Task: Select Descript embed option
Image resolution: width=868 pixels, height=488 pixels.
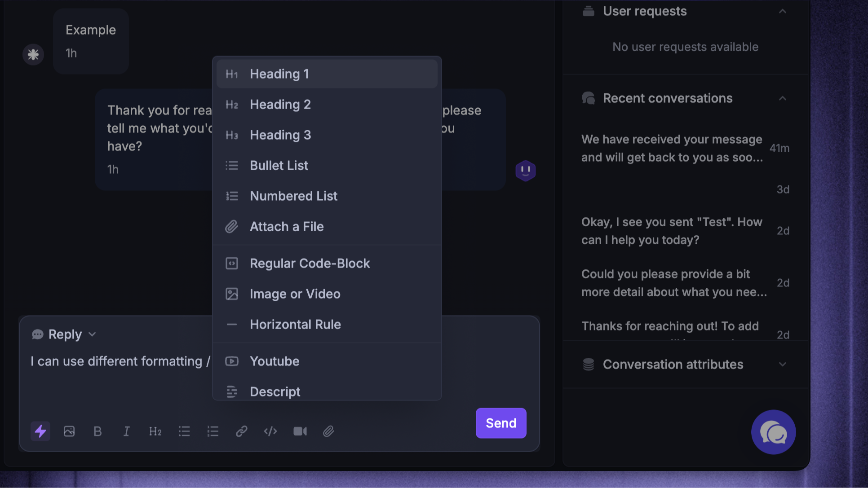Action: [x=327, y=391]
